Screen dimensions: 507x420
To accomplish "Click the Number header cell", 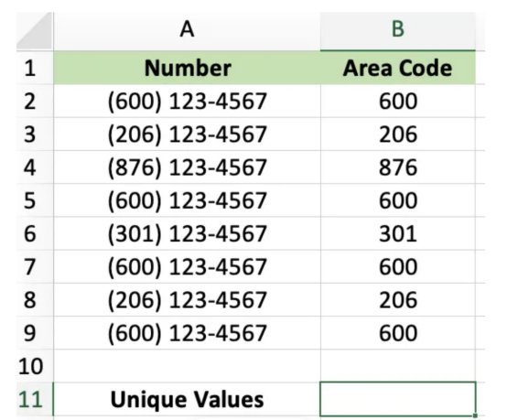I will 187,68.
